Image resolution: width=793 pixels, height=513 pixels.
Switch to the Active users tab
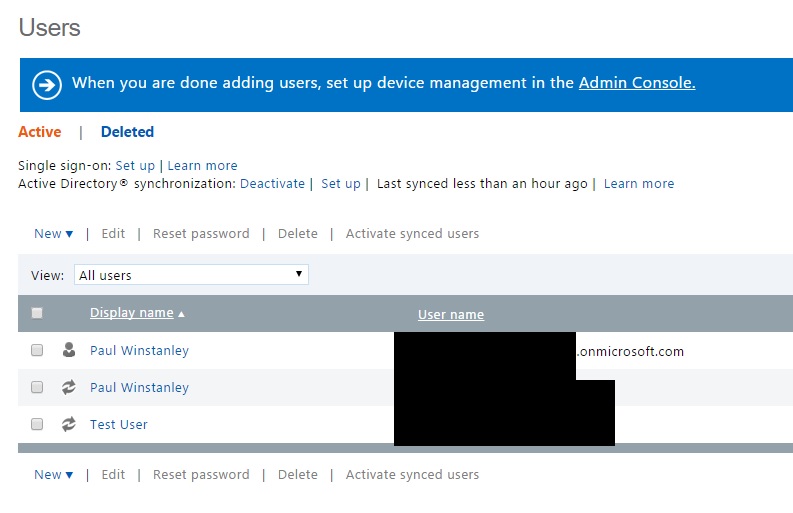(x=40, y=132)
